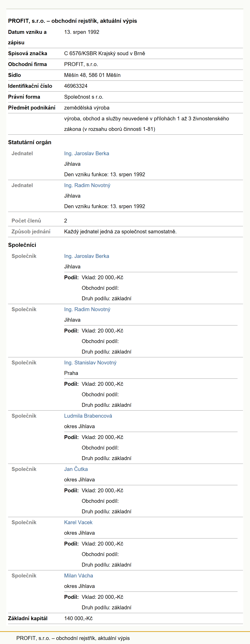Click the Statutární orgán section heading
Viewport: 250px width, 644px height.
click(30, 142)
